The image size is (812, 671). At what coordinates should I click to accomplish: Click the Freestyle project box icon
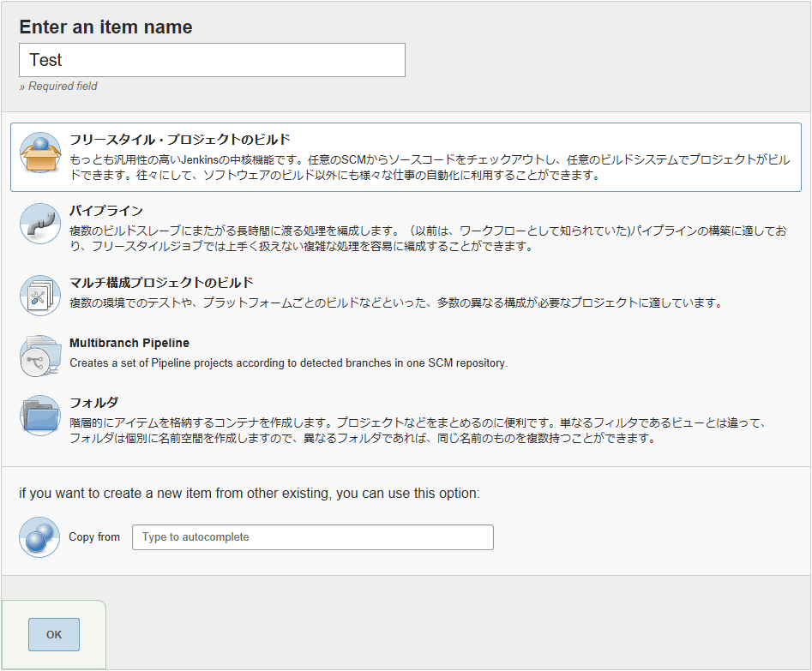[40, 153]
